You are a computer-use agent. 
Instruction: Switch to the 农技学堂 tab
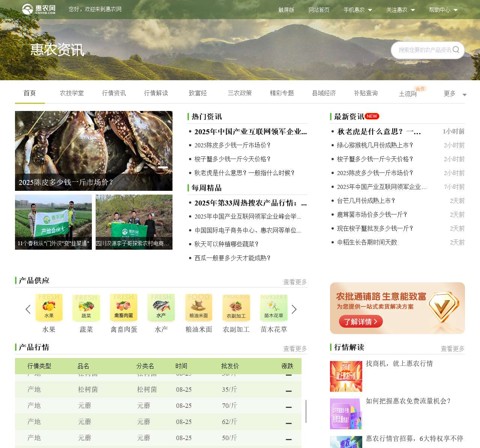tap(72, 93)
